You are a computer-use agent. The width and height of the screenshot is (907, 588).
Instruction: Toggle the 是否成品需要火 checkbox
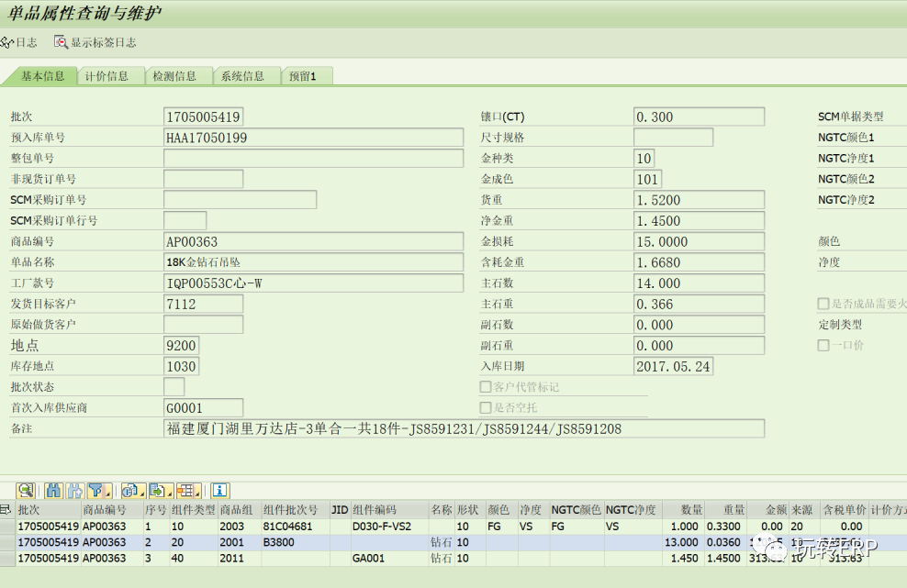tap(823, 304)
